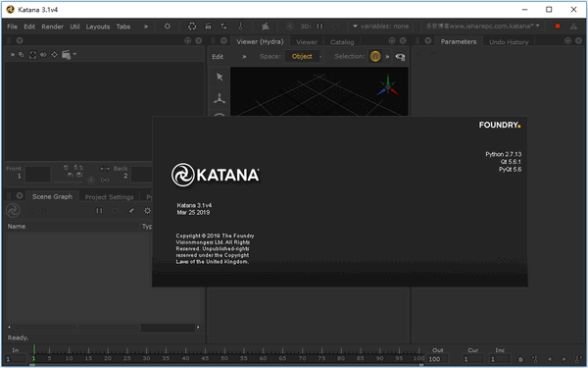Click the gear settings icon in the top toolbar
The image size is (588, 368).
168,26
